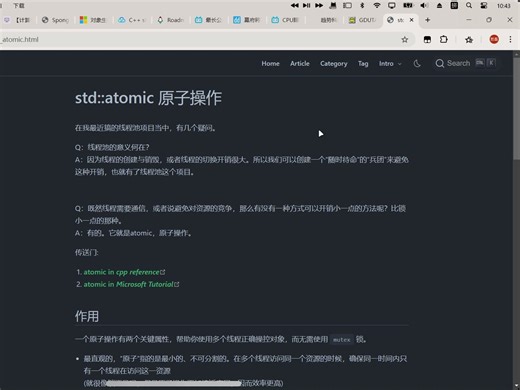Image resolution: width=520 pixels, height=390 pixels.
Task: Click the '传送门:' label text
Action: pyautogui.click(x=86, y=252)
